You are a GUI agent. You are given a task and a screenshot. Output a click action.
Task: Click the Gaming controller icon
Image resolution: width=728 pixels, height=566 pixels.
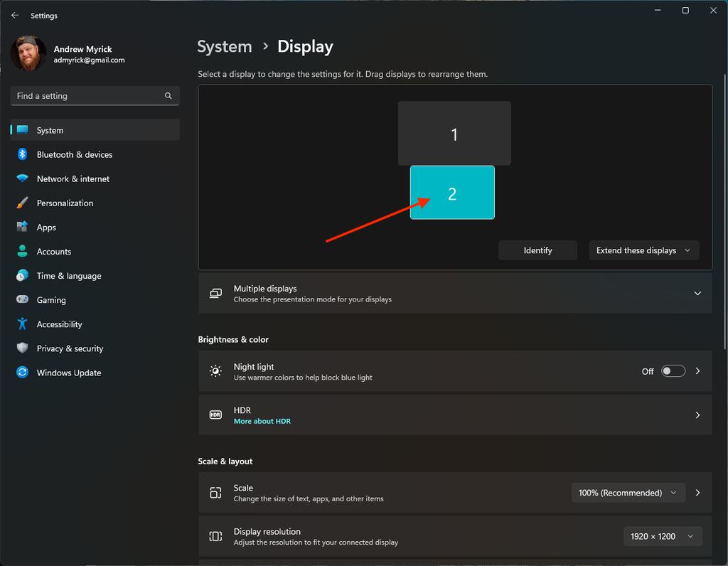22,300
